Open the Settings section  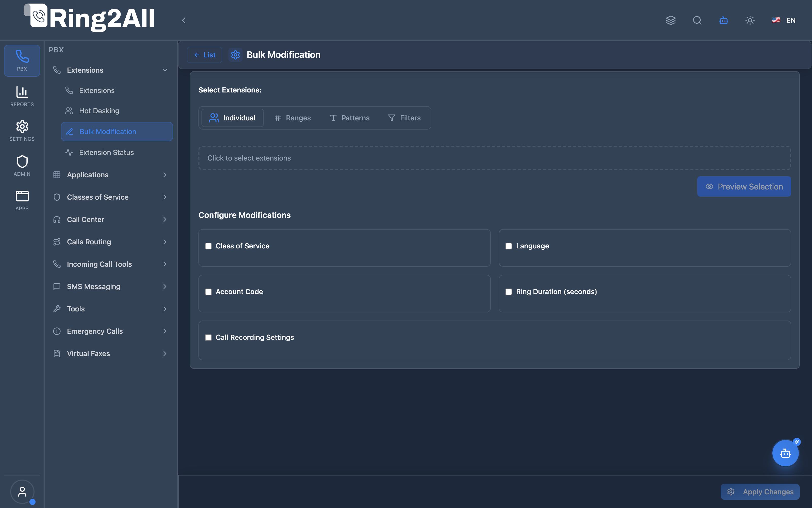[22, 131]
